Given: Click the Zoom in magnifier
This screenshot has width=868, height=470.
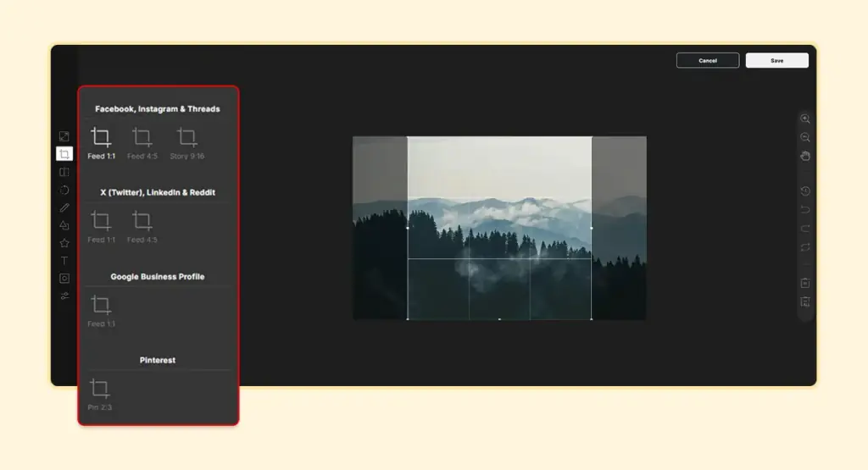Looking at the screenshot, I should (805, 119).
